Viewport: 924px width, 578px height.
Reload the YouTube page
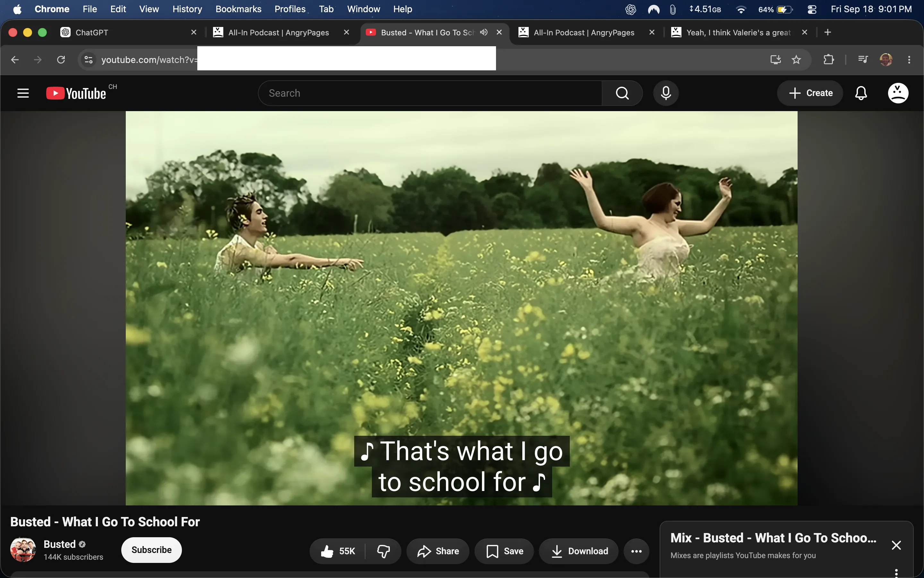61,60
